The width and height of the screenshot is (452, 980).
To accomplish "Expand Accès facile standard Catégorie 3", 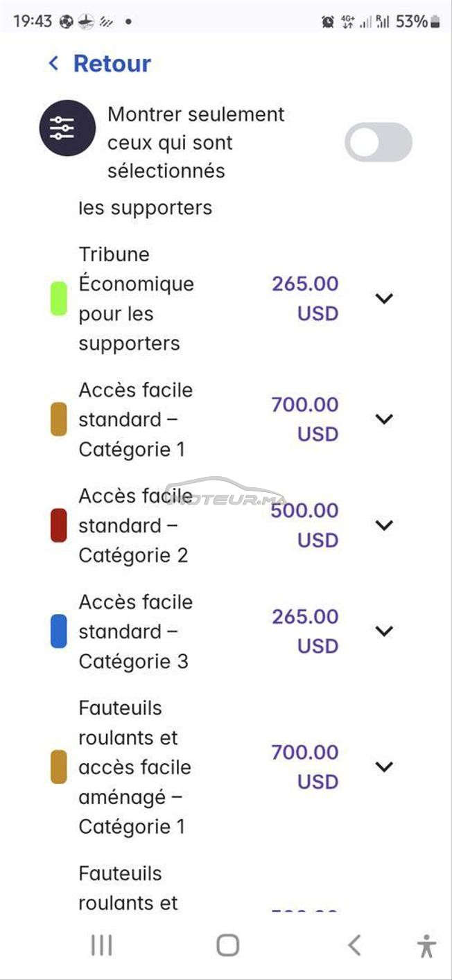I will [384, 631].
